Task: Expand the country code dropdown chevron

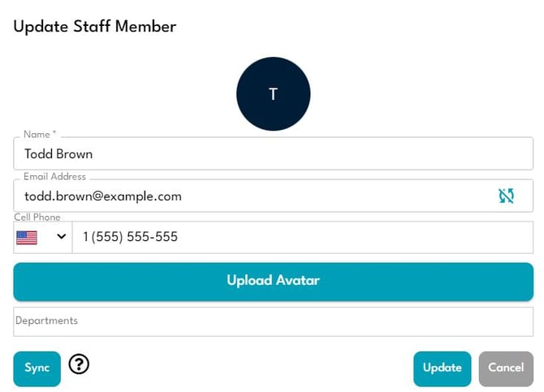Action: [61, 238]
